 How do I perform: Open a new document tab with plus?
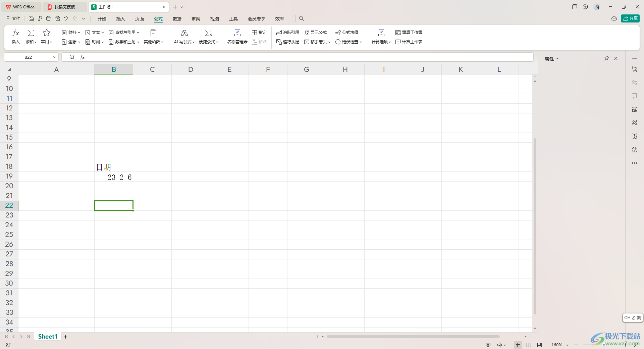175,7
